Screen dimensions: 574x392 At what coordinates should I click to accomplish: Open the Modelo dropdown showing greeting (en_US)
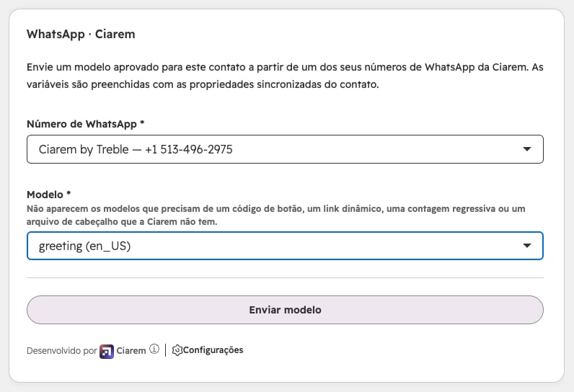[285, 246]
